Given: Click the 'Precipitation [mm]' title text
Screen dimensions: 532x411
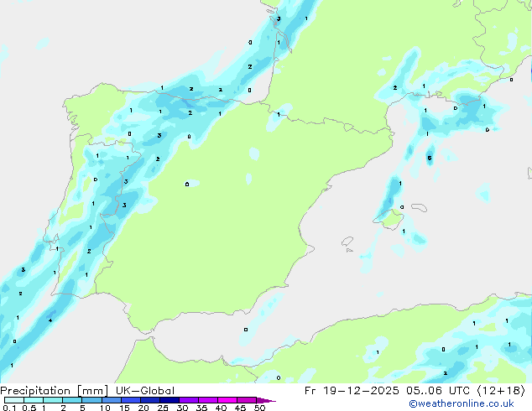Looking at the screenshot, I should click(55, 391).
